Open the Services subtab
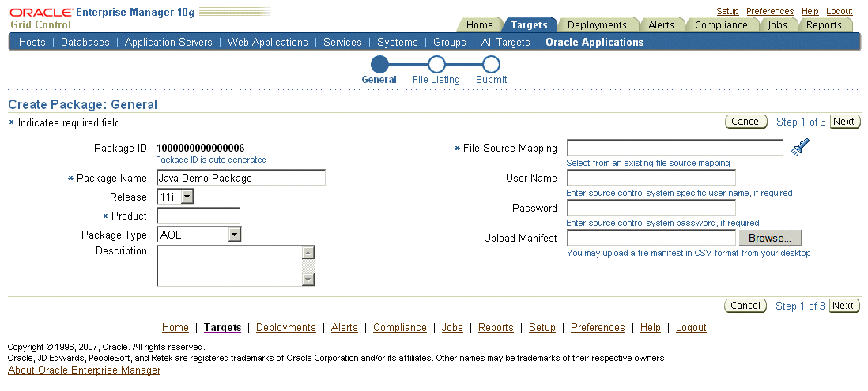The image size is (868, 391). click(x=342, y=42)
